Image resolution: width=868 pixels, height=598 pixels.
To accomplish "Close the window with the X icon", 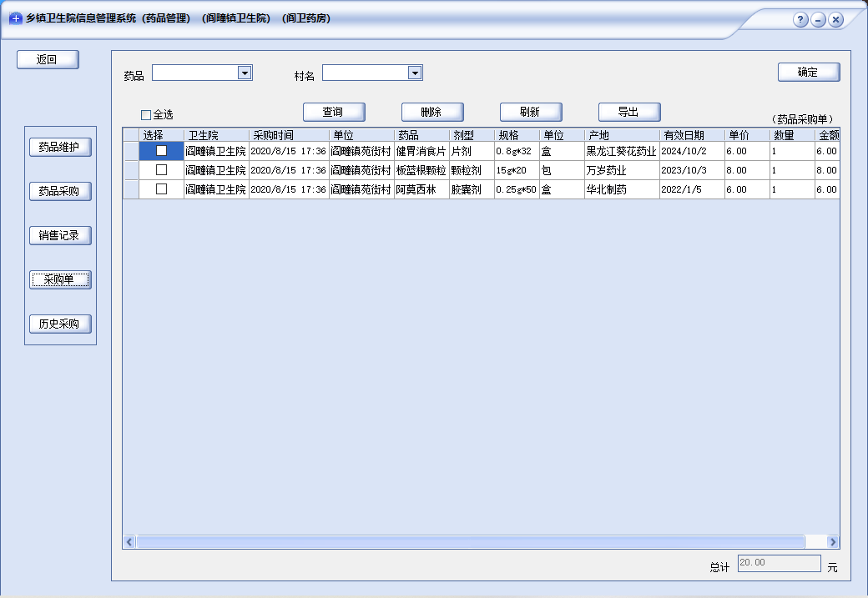I will [x=836, y=19].
